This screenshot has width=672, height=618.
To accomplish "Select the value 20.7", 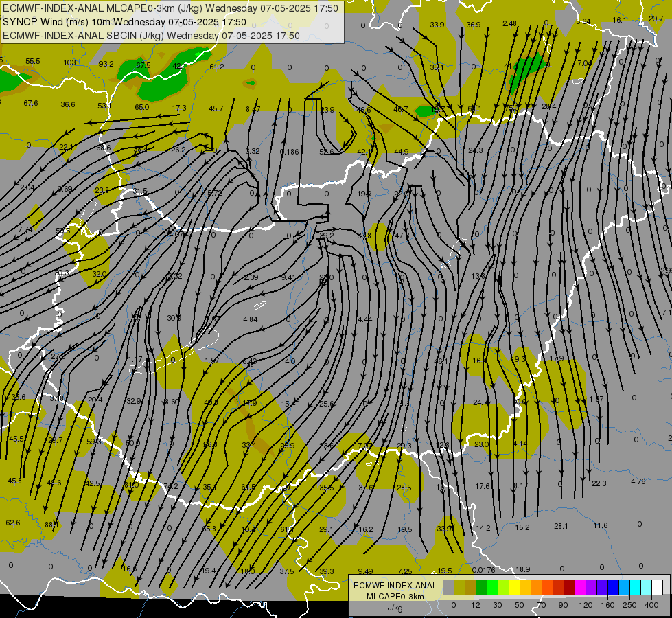I will coord(656,19).
